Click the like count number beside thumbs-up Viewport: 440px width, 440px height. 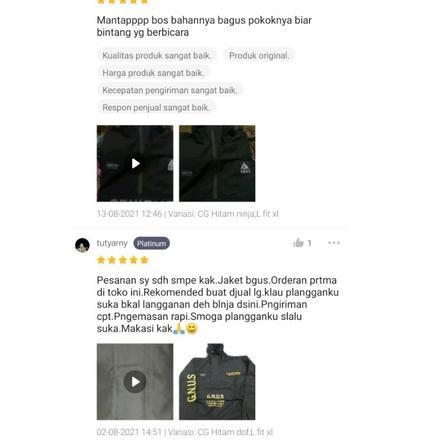coord(309,243)
